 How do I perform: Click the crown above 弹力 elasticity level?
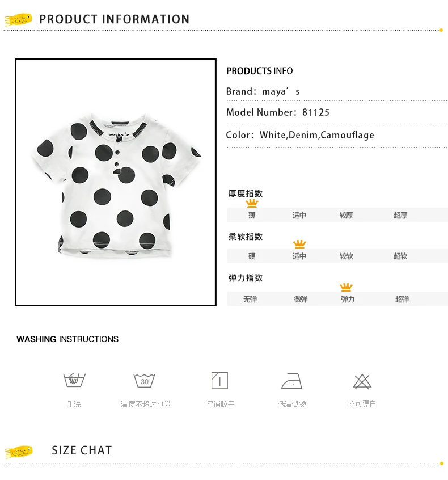pos(346,287)
